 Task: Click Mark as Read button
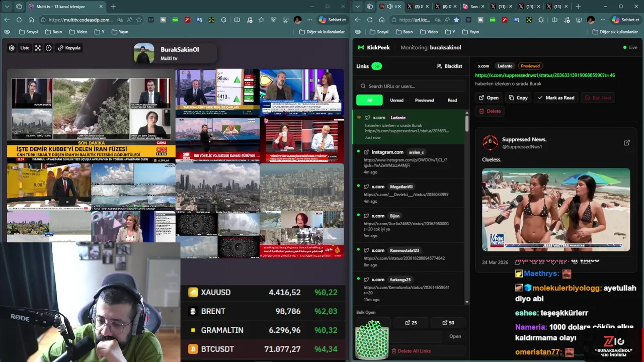tap(556, 98)
